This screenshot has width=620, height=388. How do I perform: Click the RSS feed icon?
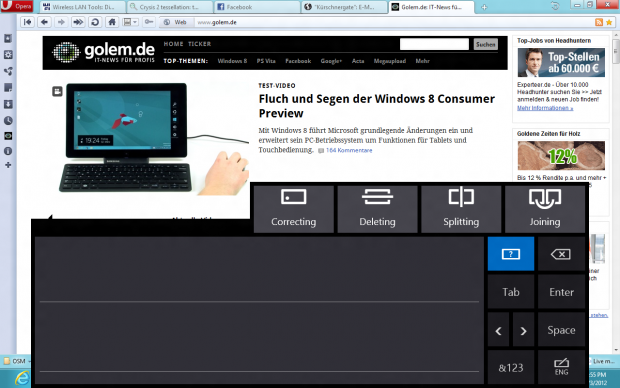click(599, 22)
